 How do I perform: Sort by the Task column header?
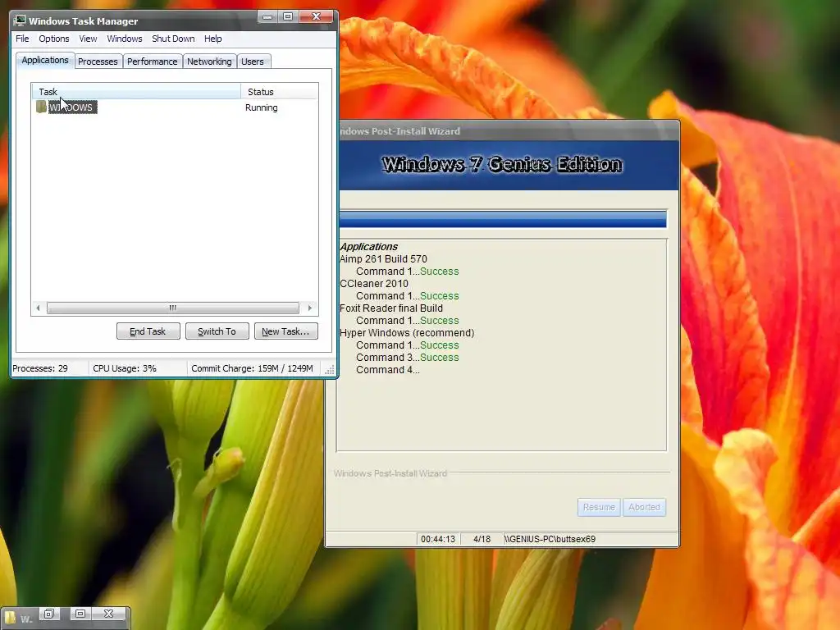(x=136, y=92)
